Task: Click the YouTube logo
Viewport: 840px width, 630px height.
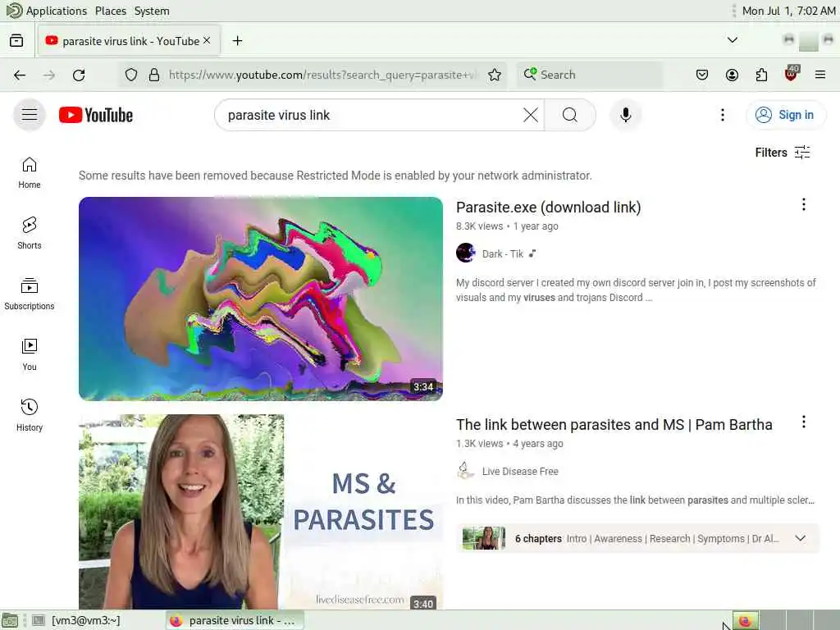Action: click(96, 115)
